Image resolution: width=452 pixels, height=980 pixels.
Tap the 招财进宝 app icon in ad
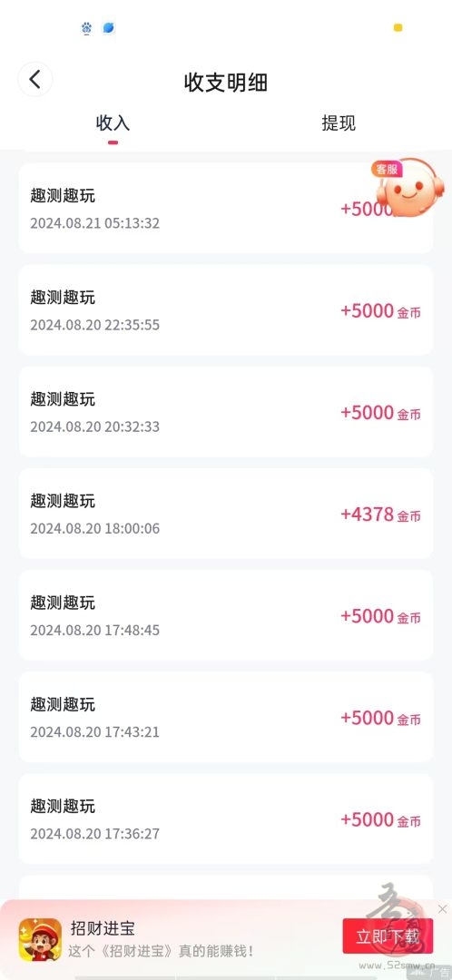click(40, 939)
